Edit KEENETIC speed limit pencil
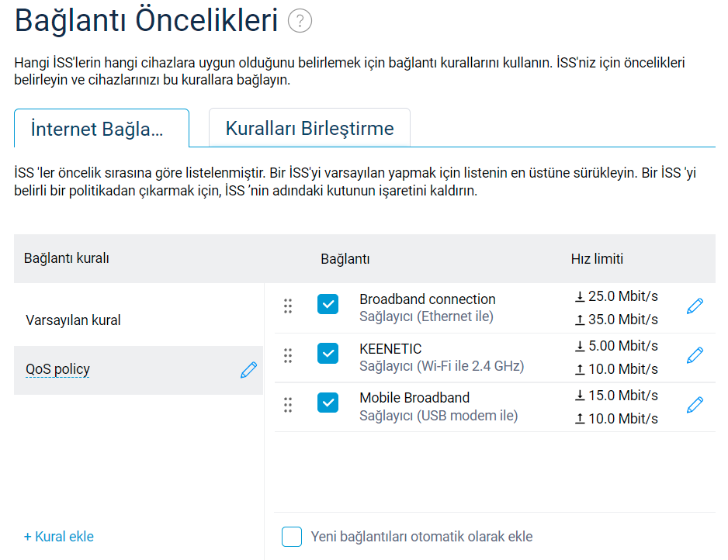 [695, 355]
